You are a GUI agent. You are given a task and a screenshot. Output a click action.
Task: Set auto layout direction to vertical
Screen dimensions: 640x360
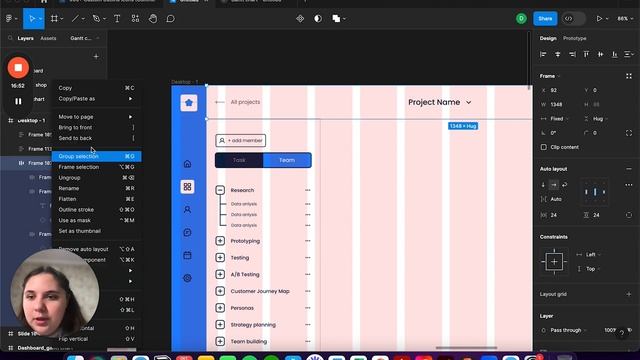[543, 185]
